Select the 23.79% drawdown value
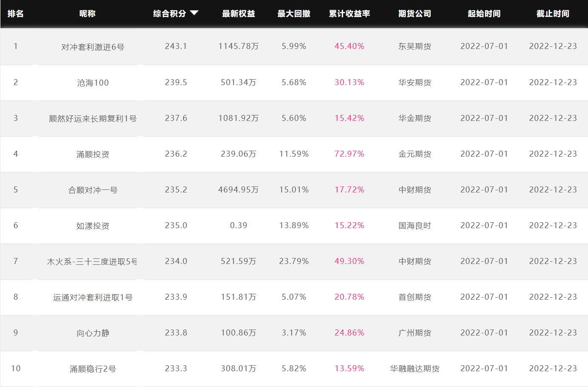Screen dimensions: 588x387 tap(294, 261)
